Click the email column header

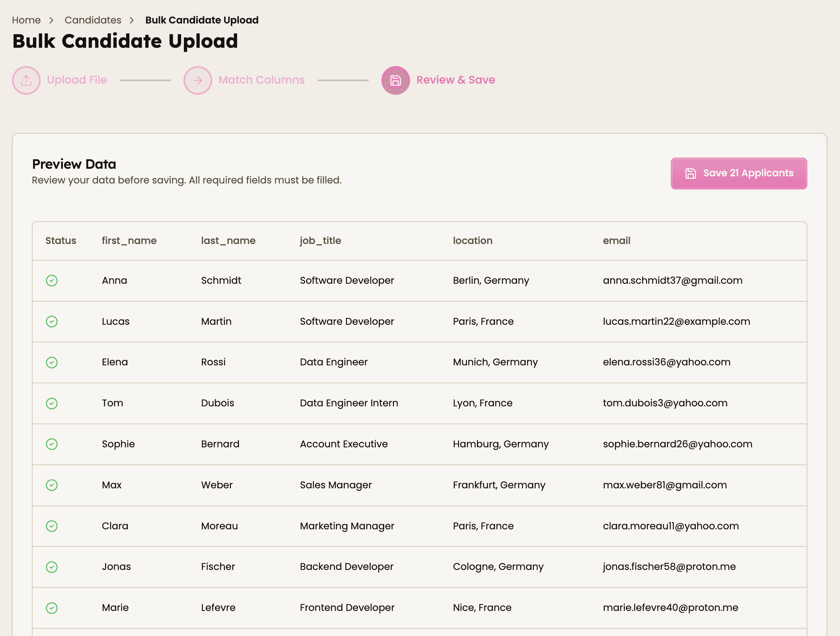coord(616,240)
